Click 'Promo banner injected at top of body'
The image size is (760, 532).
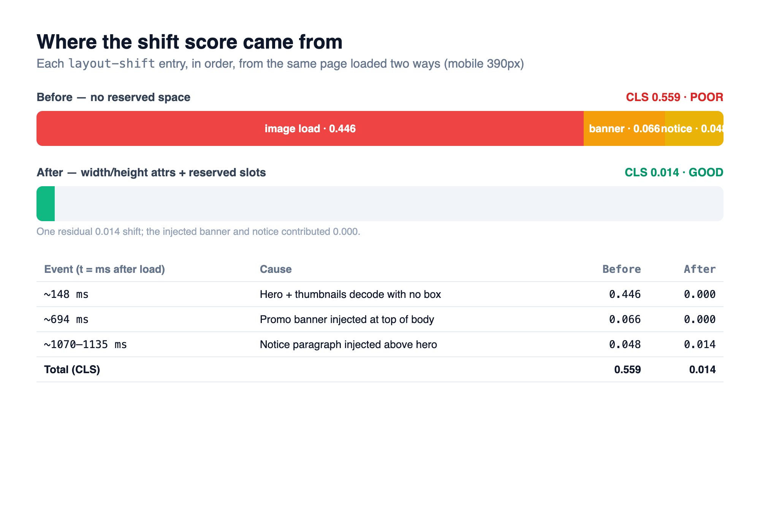[x=347, y=320]
